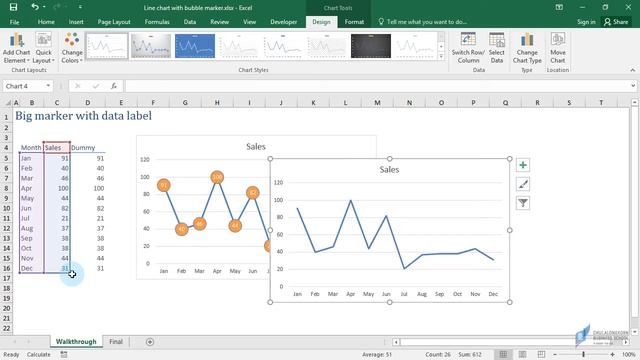
Task: Switch to the Data tab
Action: pyautogui.click(x=190, y=22)
